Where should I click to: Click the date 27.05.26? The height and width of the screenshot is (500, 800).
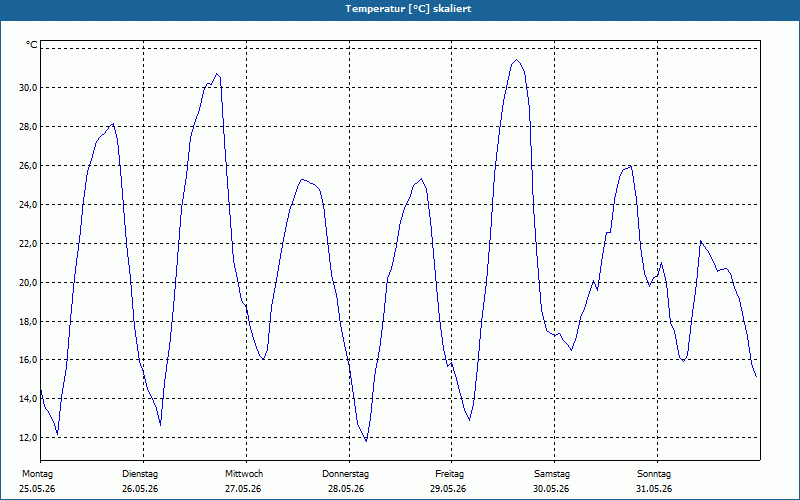click(x=243, y=489)
